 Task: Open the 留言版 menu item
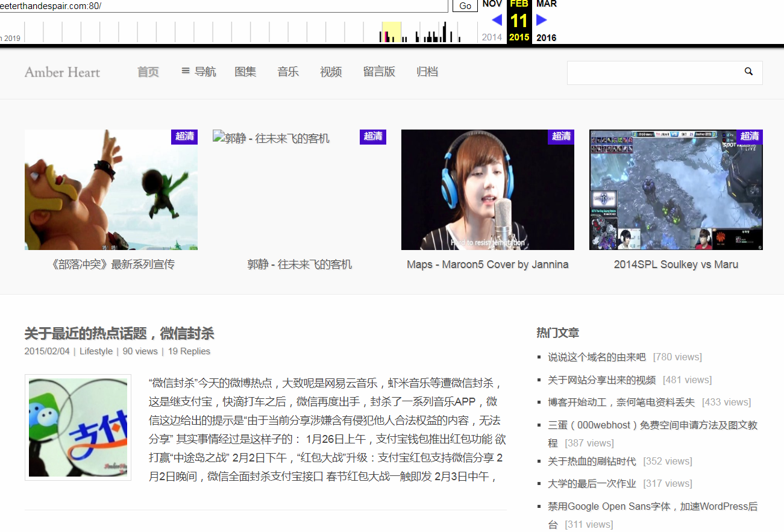pos(379,72)
